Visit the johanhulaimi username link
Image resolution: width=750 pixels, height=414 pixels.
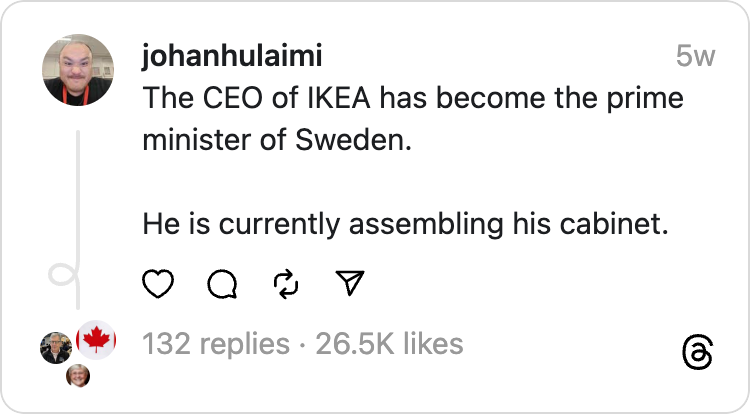(232, 56)
